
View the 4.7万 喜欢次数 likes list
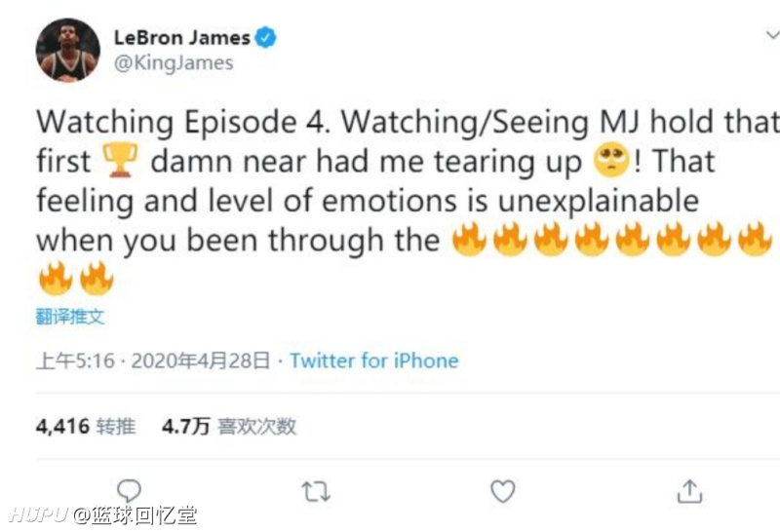[229, 427]
